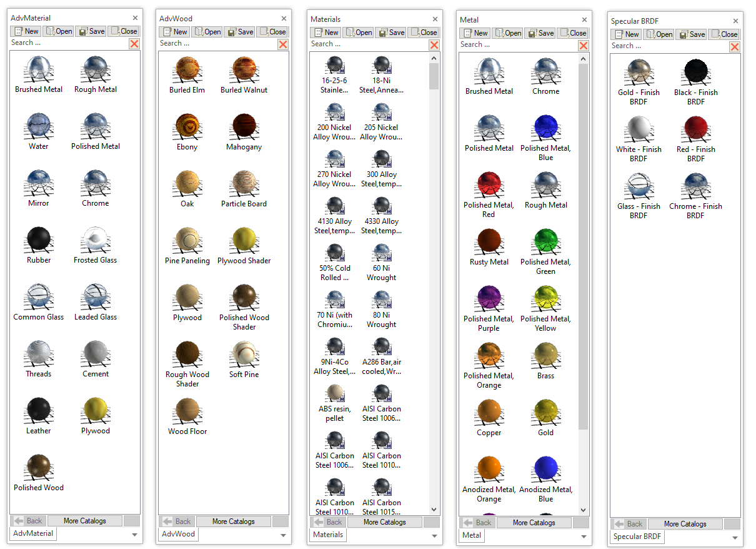Image resolution: width=756 pixels, height=549 pixels.
Task: Pick the A286 Bar, air cooled material
Action: pyautogui.click(x=382, y=356)
